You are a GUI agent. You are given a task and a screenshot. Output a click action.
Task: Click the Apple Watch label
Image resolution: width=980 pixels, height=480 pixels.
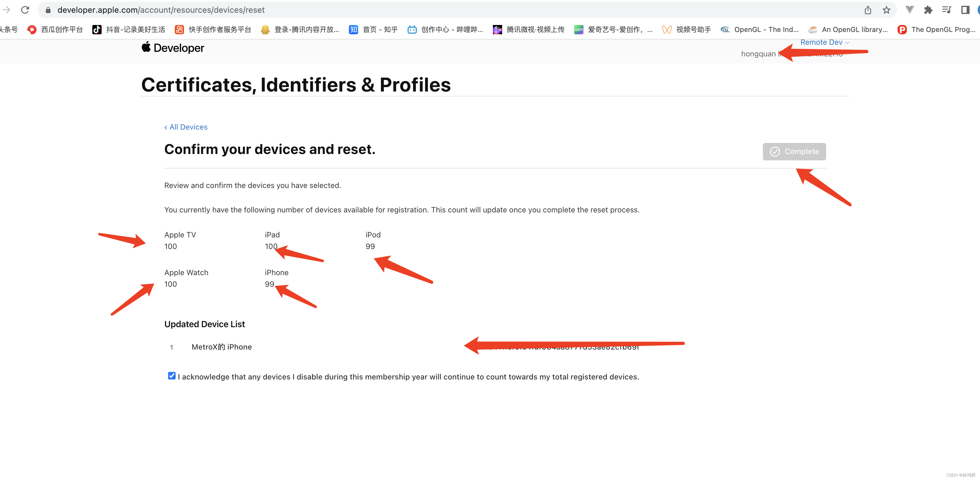(x=186, y=273)
